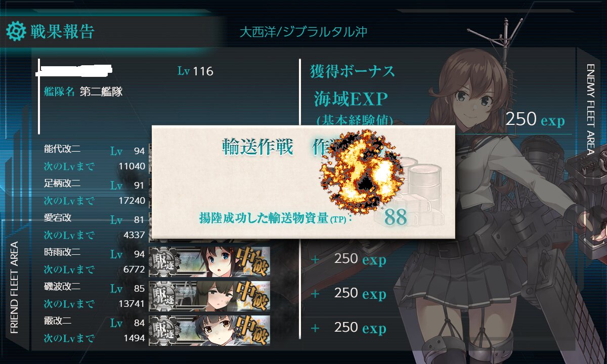Click the 輸送作戦 popup title

click(257, 147)
